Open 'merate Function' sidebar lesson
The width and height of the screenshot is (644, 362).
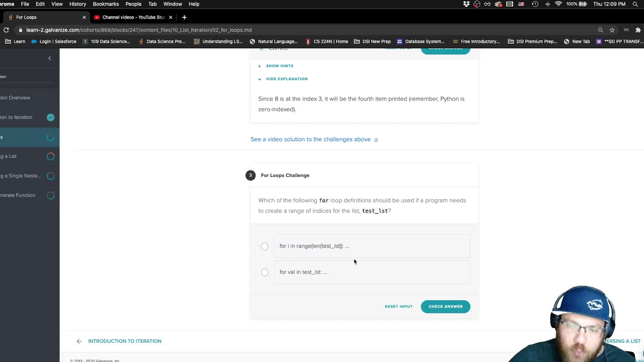click(x=18, y=195)
